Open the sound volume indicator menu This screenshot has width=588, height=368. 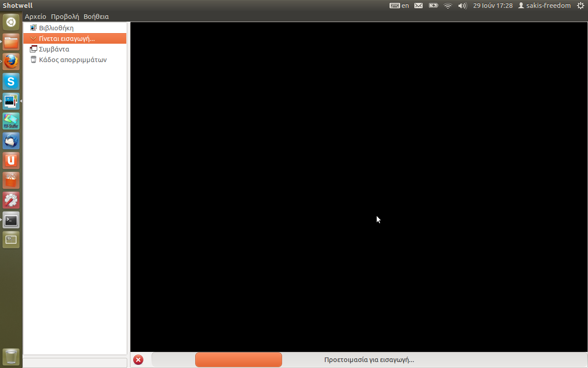(462, 6)
